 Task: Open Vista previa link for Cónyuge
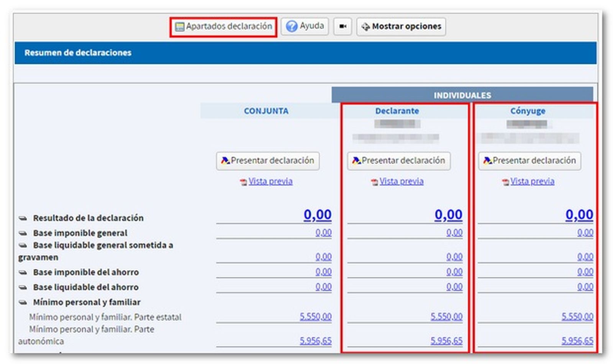click(532, 181)
